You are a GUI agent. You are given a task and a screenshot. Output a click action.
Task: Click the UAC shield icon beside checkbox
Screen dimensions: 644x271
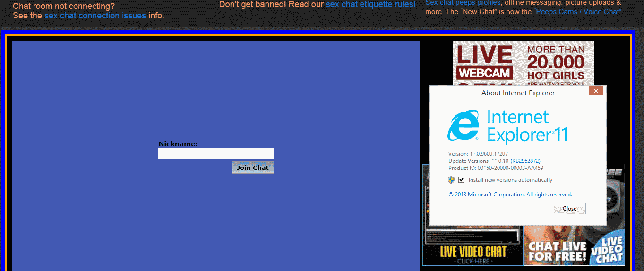pos(451,180)
